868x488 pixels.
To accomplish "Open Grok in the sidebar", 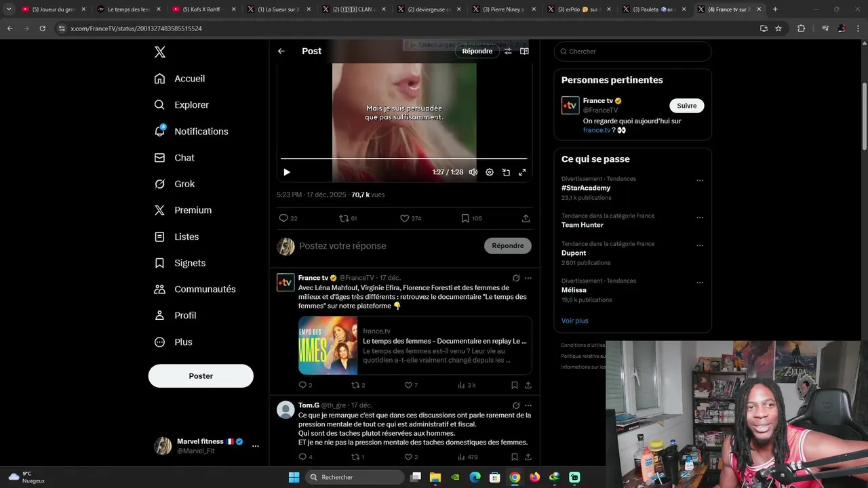I will [x=174, y=184].
